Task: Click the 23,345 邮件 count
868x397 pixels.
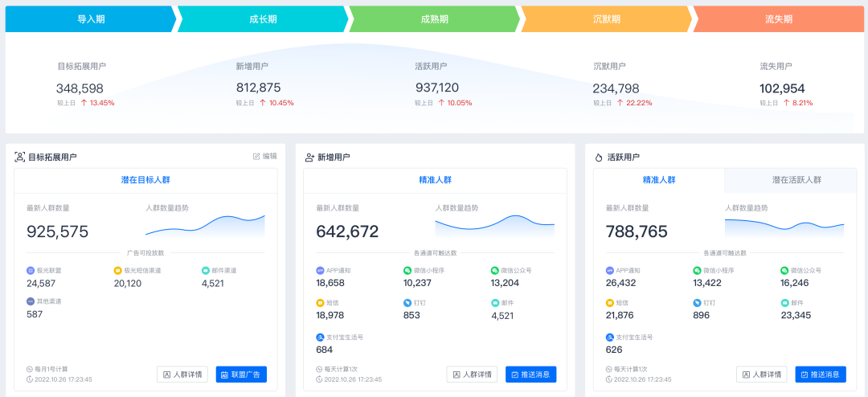Action: pyautogui.click(x=796, y=316)
